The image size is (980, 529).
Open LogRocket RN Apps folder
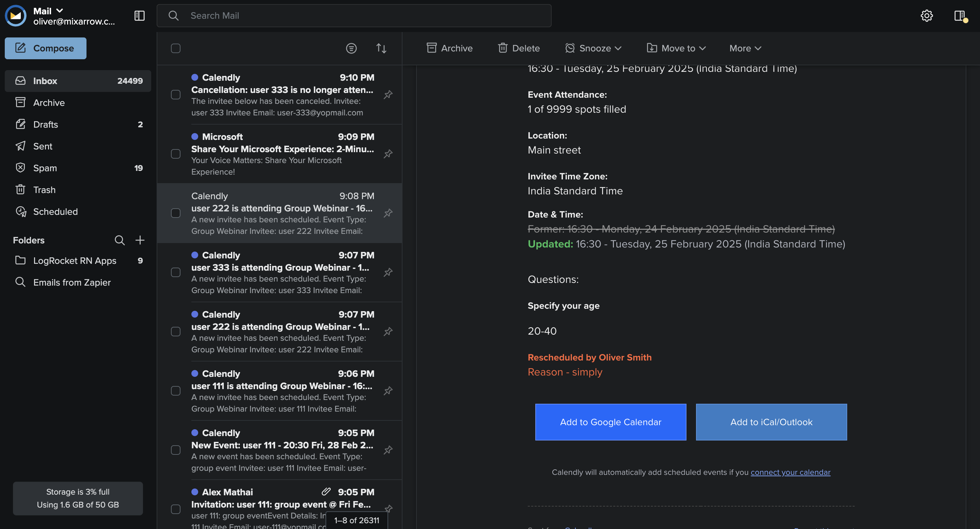click(x=78, y=261)
